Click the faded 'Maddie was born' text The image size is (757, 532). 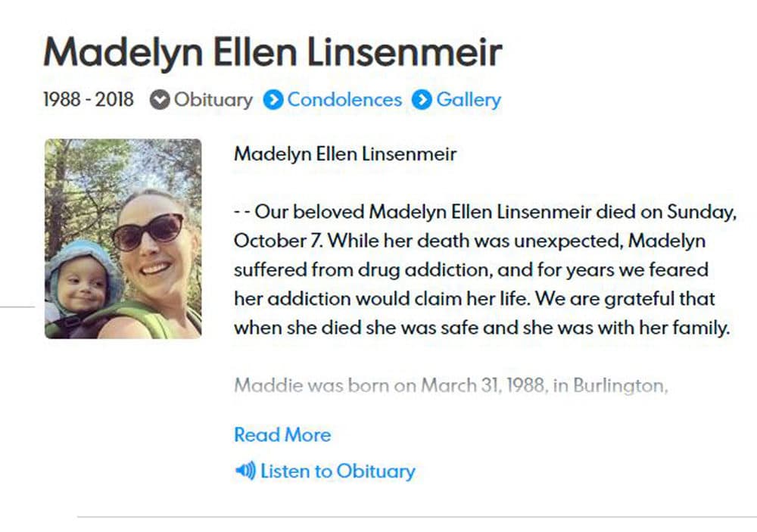coord(313,385)
